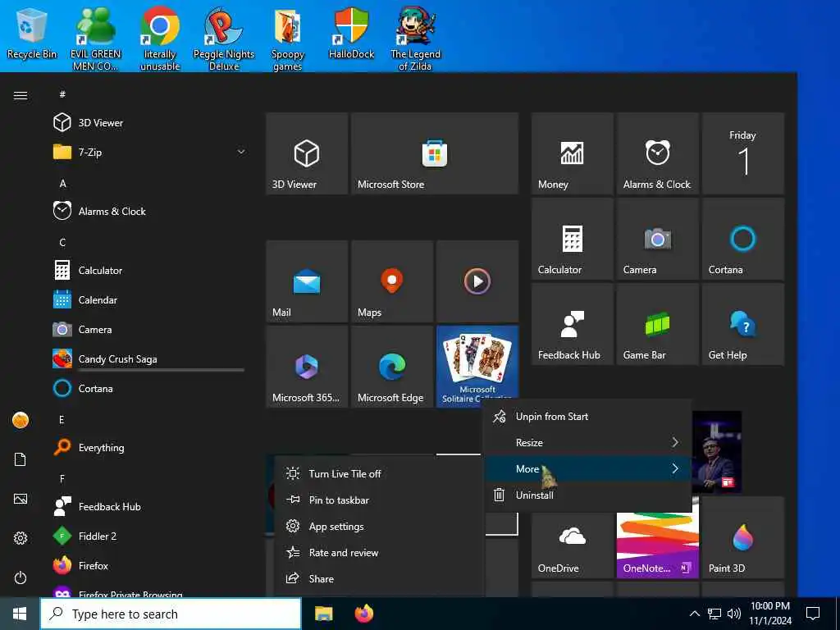Launch Firefox from app list
The image size is (840, 630).
149,565
